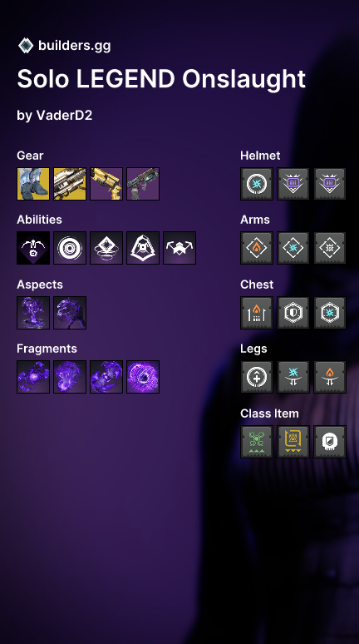Click the first Fragments icon

tap(33, 377)
